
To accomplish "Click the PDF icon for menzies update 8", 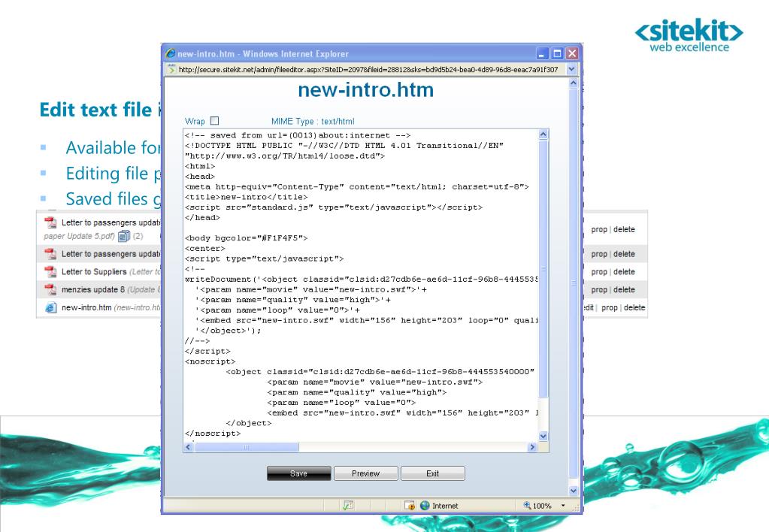I will (x=50, y=289).
